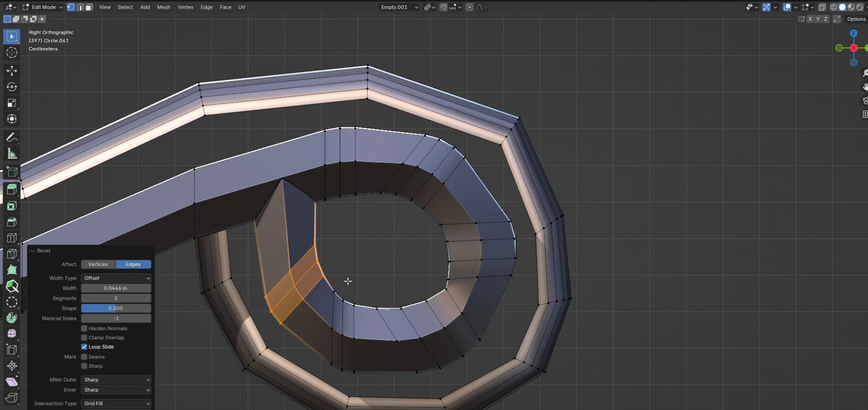Enable wireframe viewport shading

(x=834, y=7)
